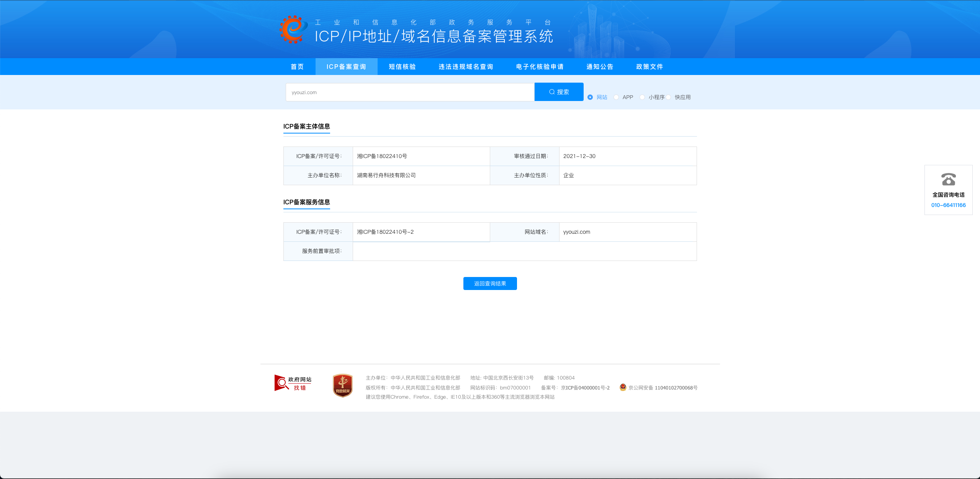Click the 京ICP备04000001号-2 footer link
Image resolution: width=980 pixels, height=479 pixels.
point(585,388)
